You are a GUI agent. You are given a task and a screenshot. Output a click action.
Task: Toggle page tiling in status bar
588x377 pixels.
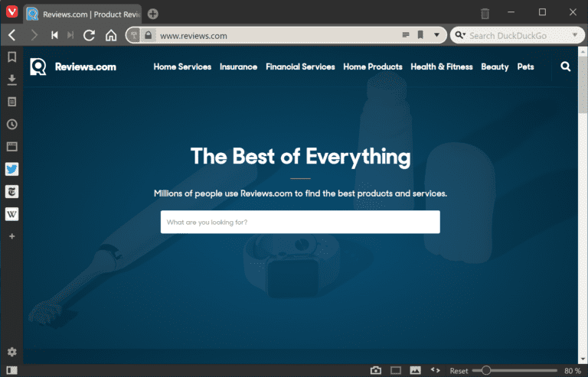tap(396, 370)
